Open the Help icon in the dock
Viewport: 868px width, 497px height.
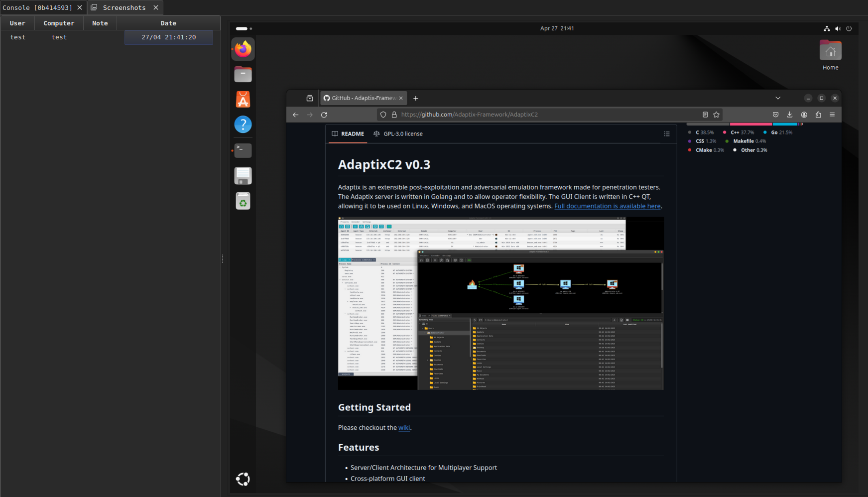click(x=243, y=124)
